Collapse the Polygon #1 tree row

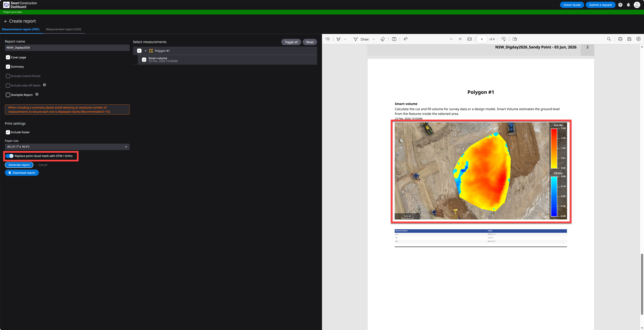[146, 51]
